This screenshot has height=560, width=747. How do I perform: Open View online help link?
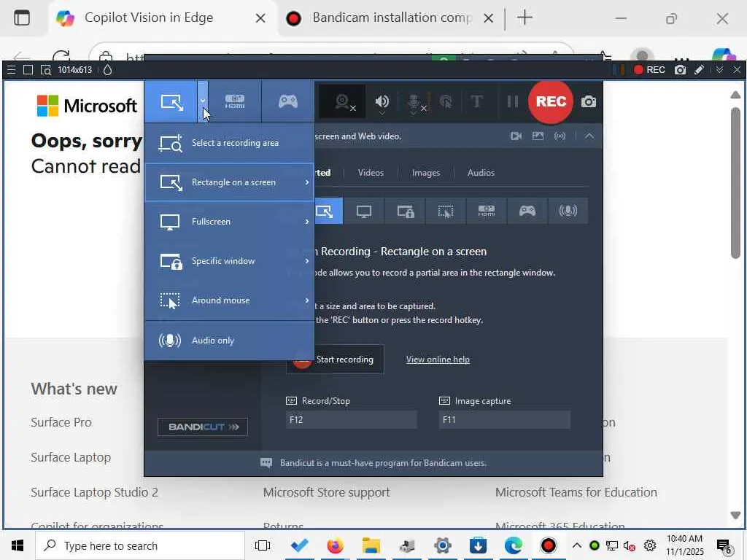pos(438,359)
